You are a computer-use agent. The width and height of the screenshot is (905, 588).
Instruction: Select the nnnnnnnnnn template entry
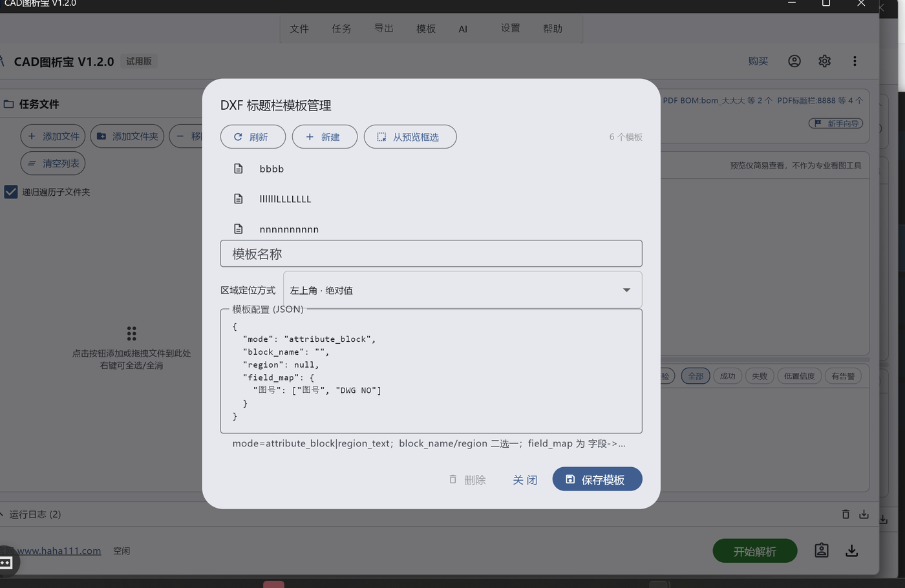[x=289, y=229]
